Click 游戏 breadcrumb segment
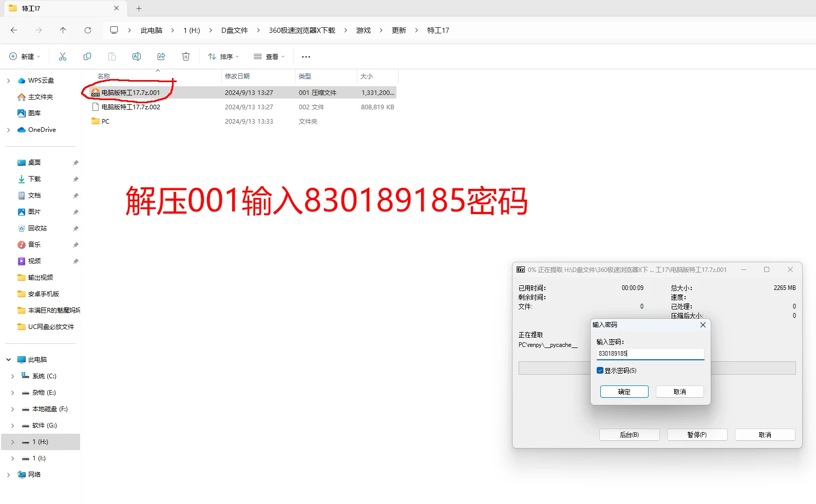Screen dimensions: 816x504 (x=364, y=30)
